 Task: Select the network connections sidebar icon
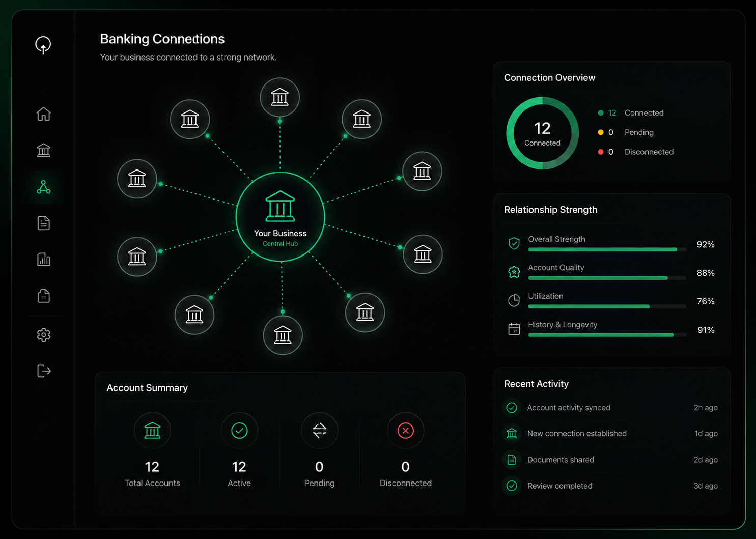tap(44, 187)
